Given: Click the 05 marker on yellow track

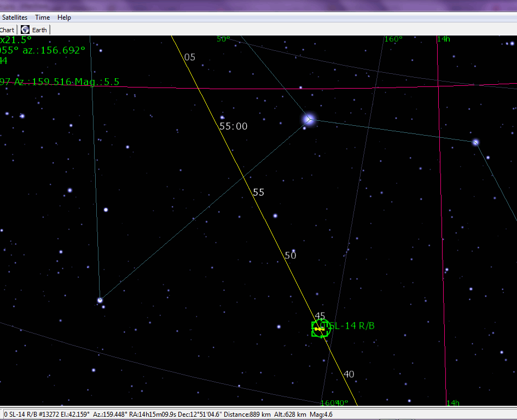Looking at the screenshot, I should click(x=190, y=57).
